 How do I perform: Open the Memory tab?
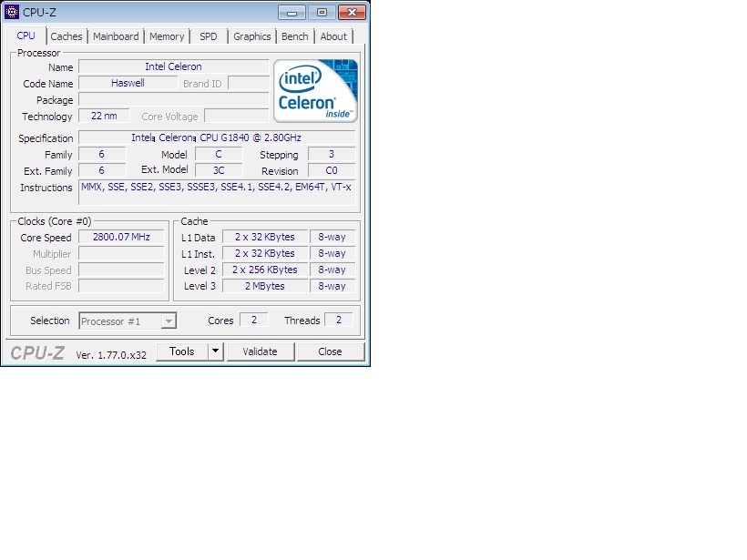[167, 36]
